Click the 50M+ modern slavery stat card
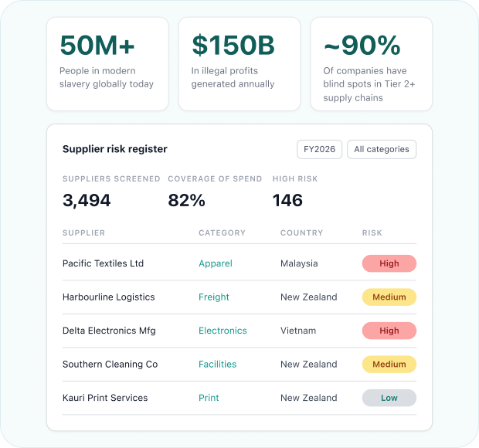Screen dimensions: 479x448 [107, 64]
